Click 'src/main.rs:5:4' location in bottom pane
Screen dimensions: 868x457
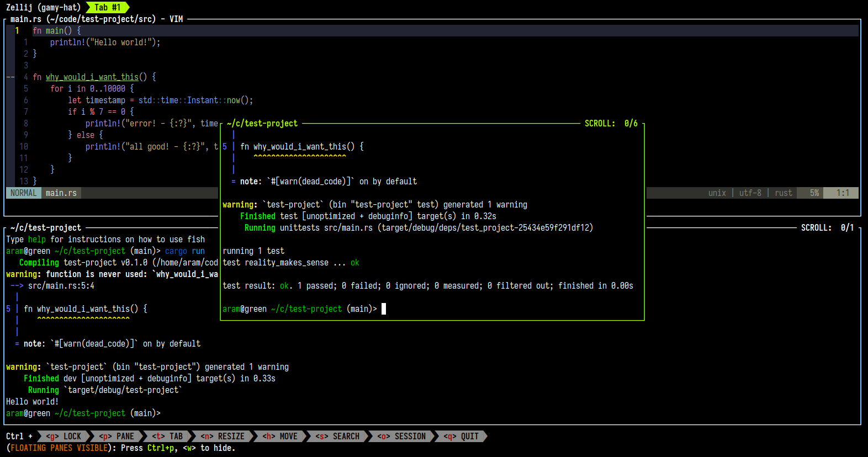(x=61, y=285)
